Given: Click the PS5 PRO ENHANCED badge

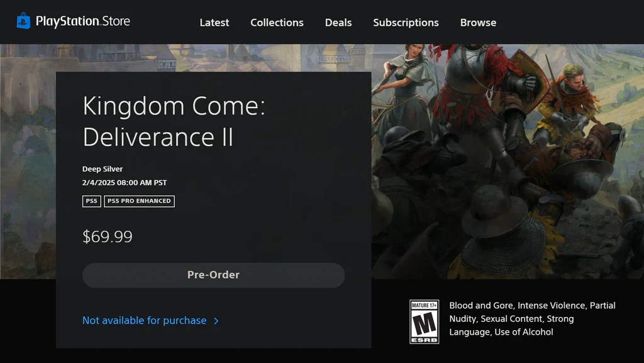Looking at the screenshot, I should coord(139,201).
